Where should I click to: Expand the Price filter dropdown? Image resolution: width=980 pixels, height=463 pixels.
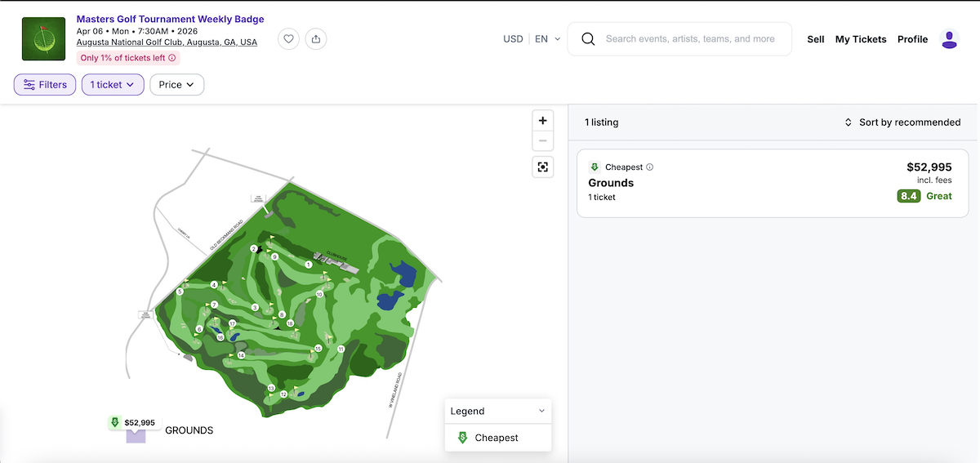[176, 85]
